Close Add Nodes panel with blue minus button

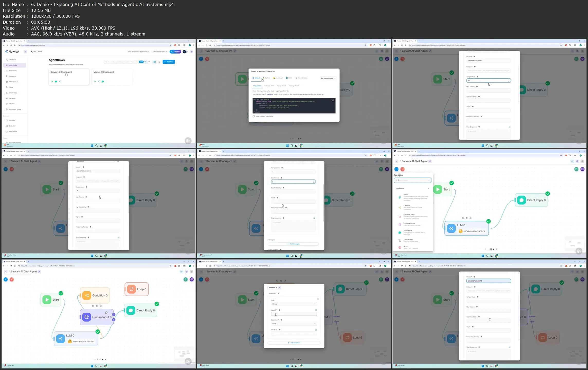tap(396, 169)
